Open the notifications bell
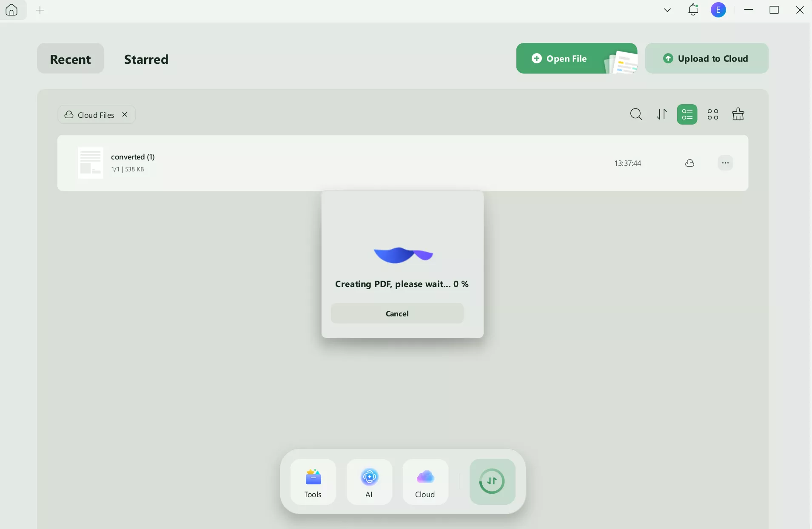 (693, 10)
